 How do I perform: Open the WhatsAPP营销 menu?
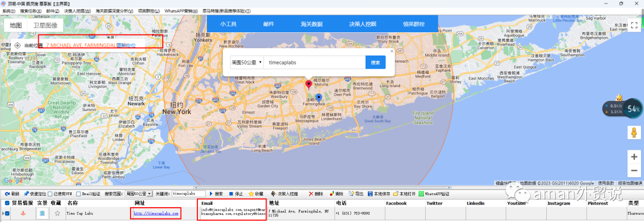(181, 11)
